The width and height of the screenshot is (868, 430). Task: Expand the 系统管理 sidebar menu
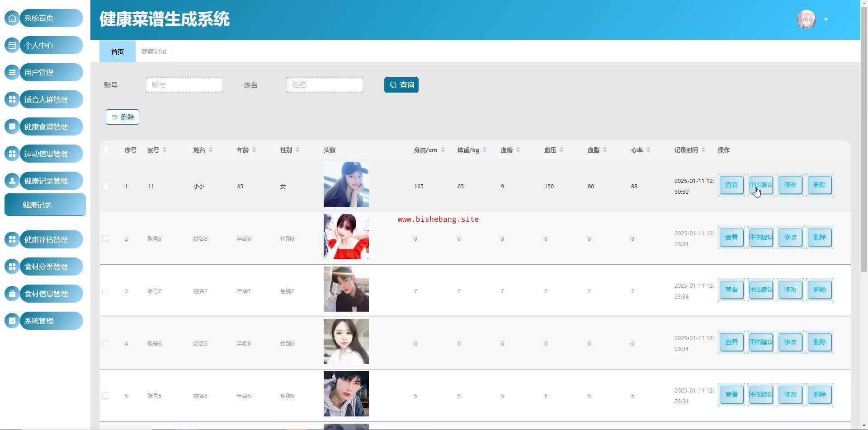tap(51, 321)
